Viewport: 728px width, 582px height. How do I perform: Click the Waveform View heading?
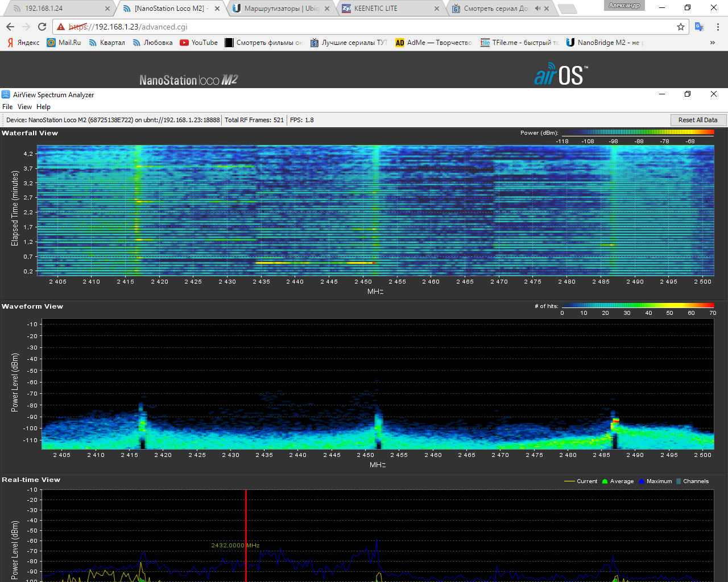point(32,306)
